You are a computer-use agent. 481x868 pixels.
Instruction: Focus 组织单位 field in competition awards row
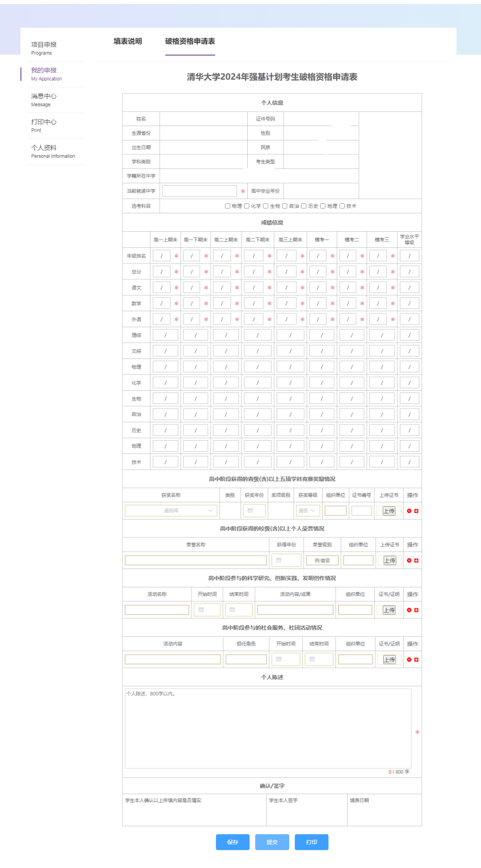point(335,511)
